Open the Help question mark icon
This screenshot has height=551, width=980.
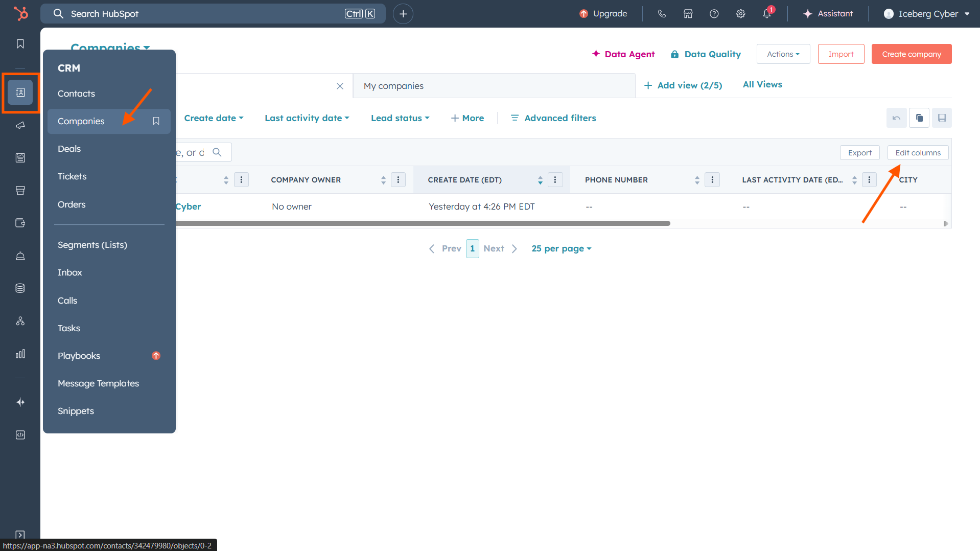click(x=714, y=14)
